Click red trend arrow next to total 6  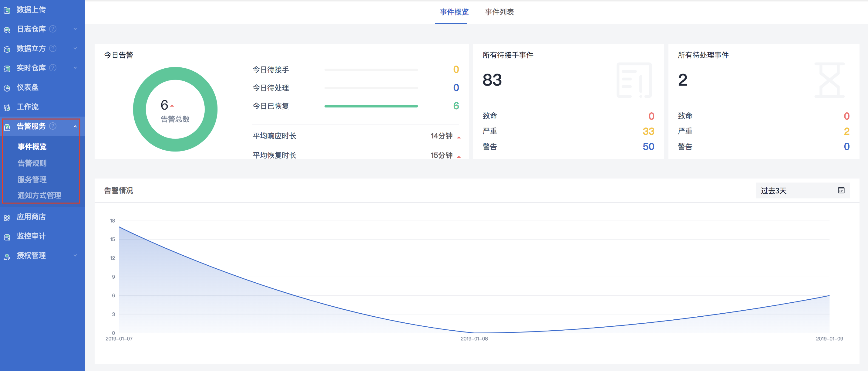click(172, 106)
